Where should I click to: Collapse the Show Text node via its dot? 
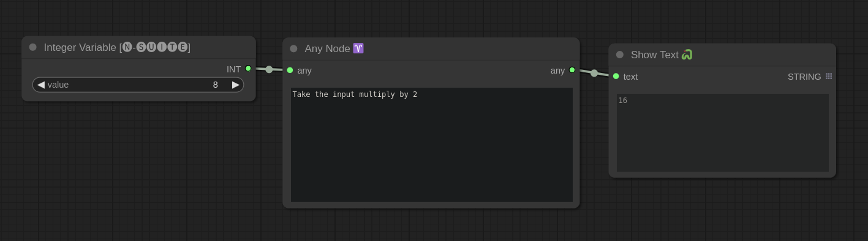[620, 55]
